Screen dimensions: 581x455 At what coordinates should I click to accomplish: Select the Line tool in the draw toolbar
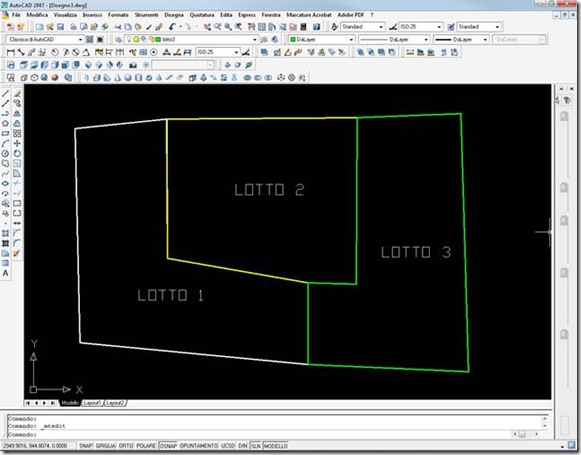click(6, 93)
